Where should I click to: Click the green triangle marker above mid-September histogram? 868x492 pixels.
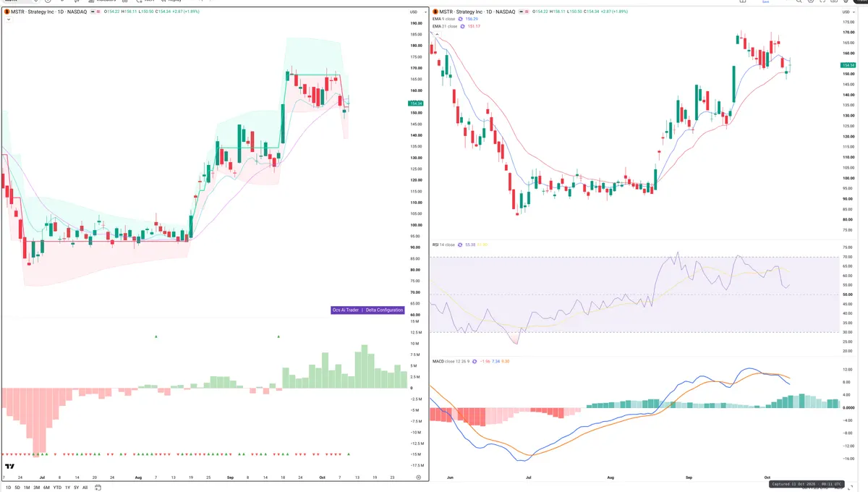click(x=279, y=336)
